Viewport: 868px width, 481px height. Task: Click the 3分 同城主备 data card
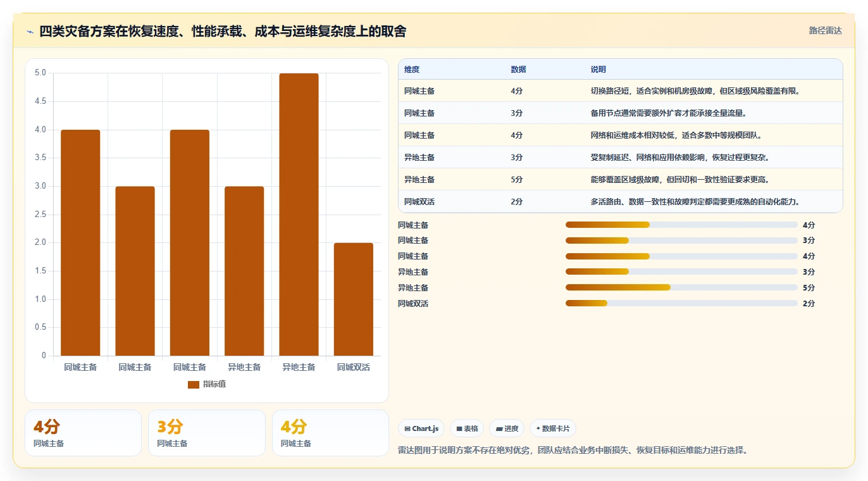pos(207,433)
